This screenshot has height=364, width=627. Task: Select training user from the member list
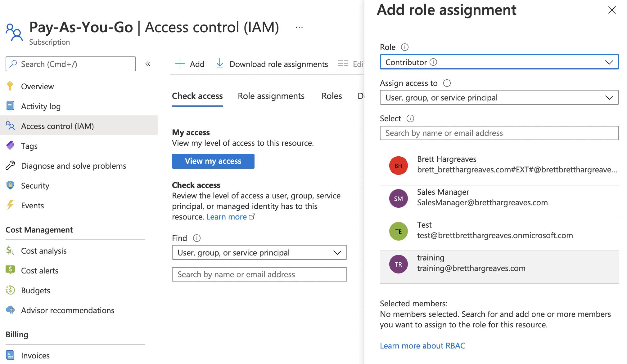click(x=499, y=267)
